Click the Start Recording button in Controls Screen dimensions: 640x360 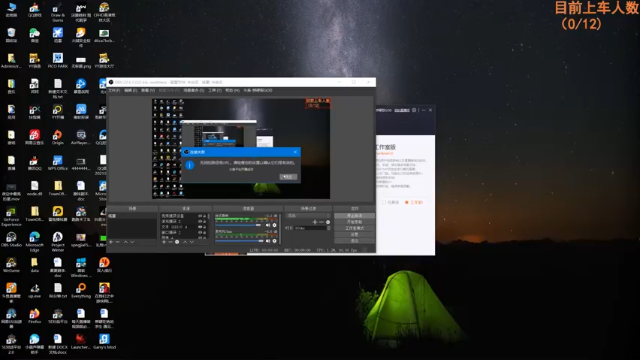coord(354,222)
